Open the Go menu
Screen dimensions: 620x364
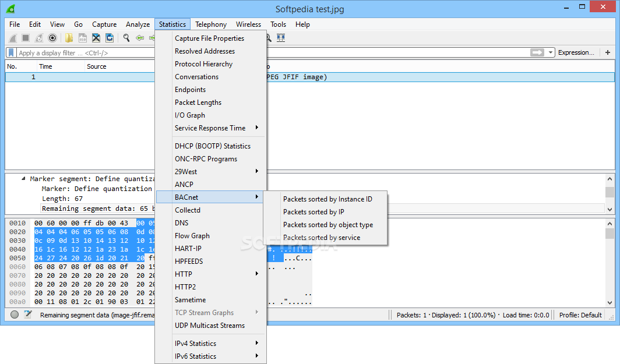click(78, 24)
